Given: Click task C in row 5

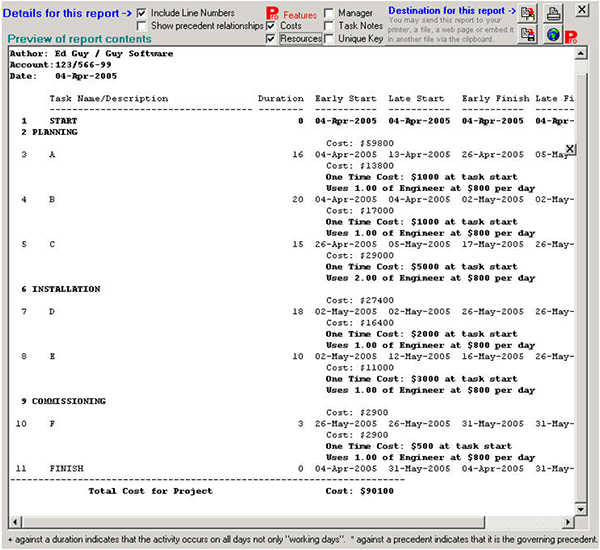Looking at the screenshot, I should (x=52, y=244).
